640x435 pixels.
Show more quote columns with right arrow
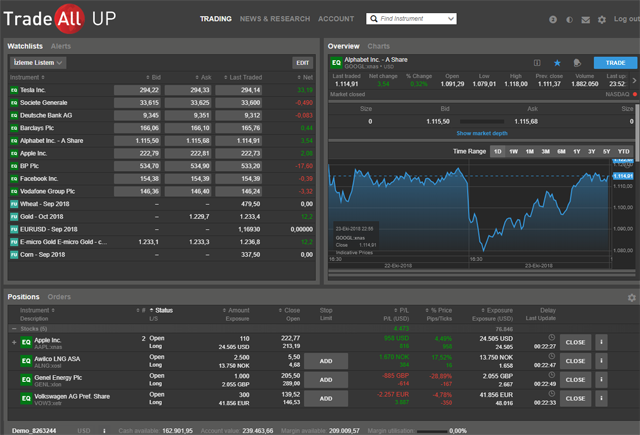tap(634, 80)
